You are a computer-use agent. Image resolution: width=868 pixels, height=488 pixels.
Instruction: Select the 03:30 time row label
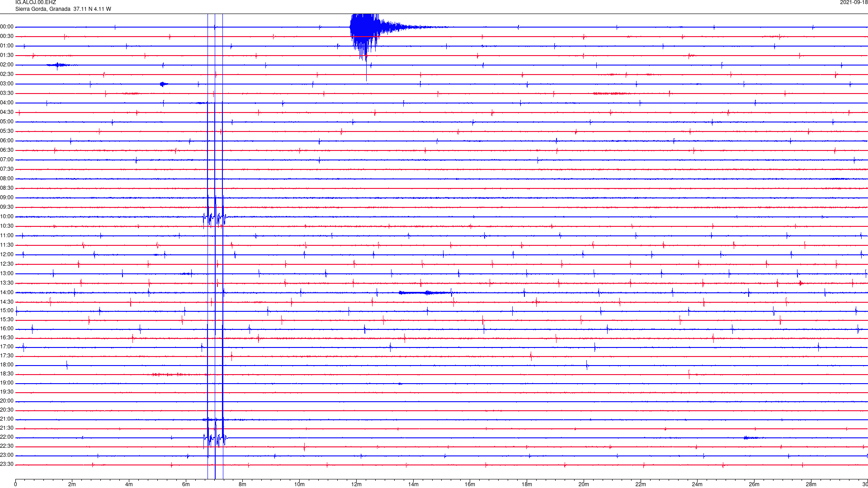click(7, 94)
